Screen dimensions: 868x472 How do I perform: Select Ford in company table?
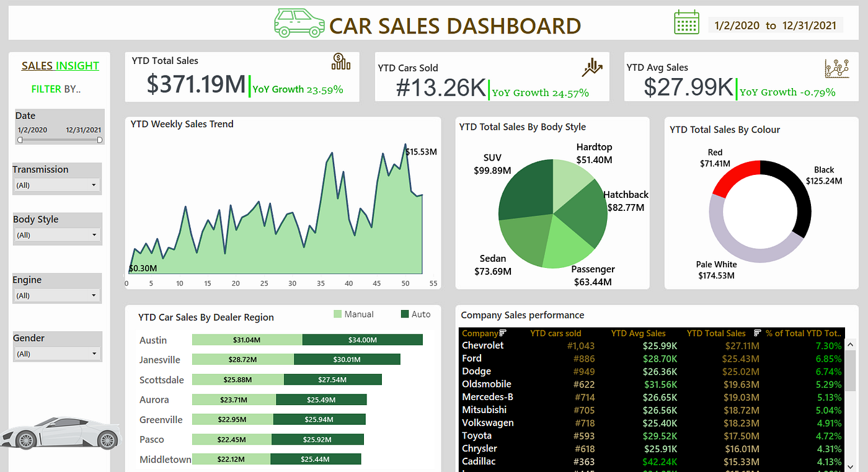(x=471, y=358)
